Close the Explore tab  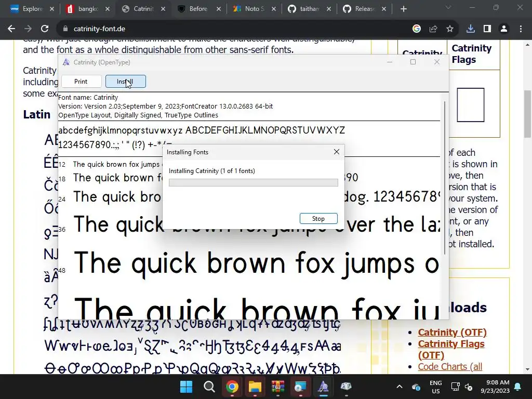pyautogui.click(x=52, y=9)
